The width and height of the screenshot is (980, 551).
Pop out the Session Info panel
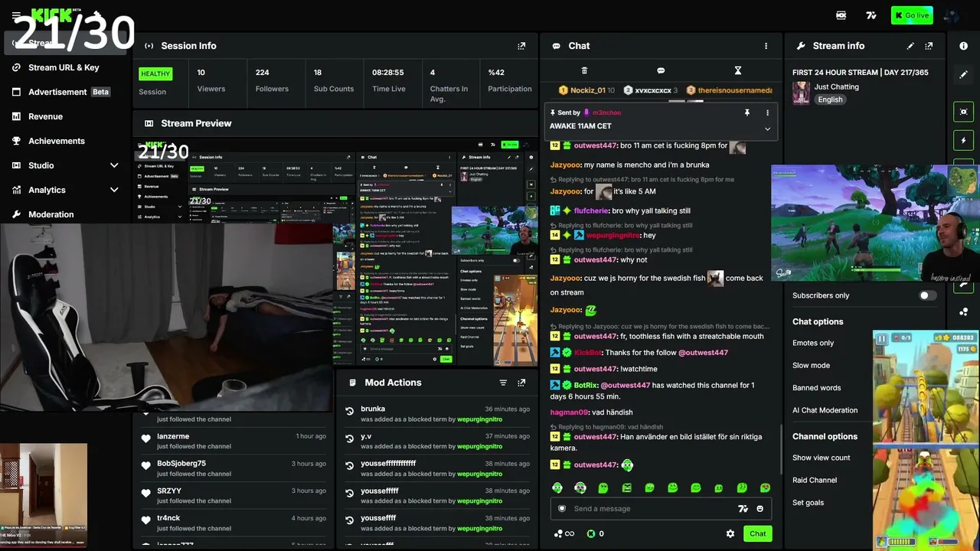pyautogui.click(x=521, y=46)
